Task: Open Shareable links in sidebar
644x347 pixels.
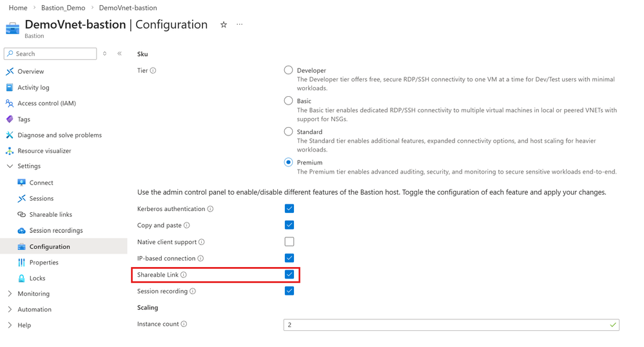Action: (x=50, y=214)
